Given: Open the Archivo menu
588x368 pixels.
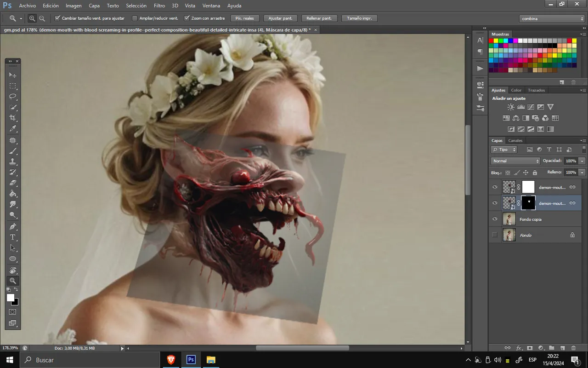Looking at the screenshot, I should pos(28,6).
